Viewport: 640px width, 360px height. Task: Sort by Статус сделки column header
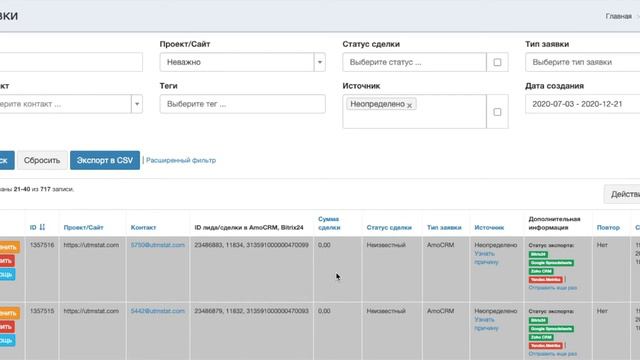389,227
